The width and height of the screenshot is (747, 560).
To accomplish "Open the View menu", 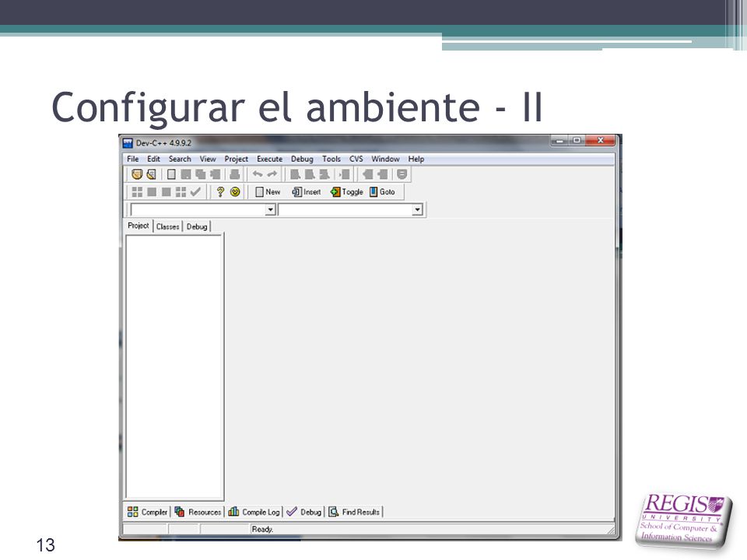I will pos(208,159).
